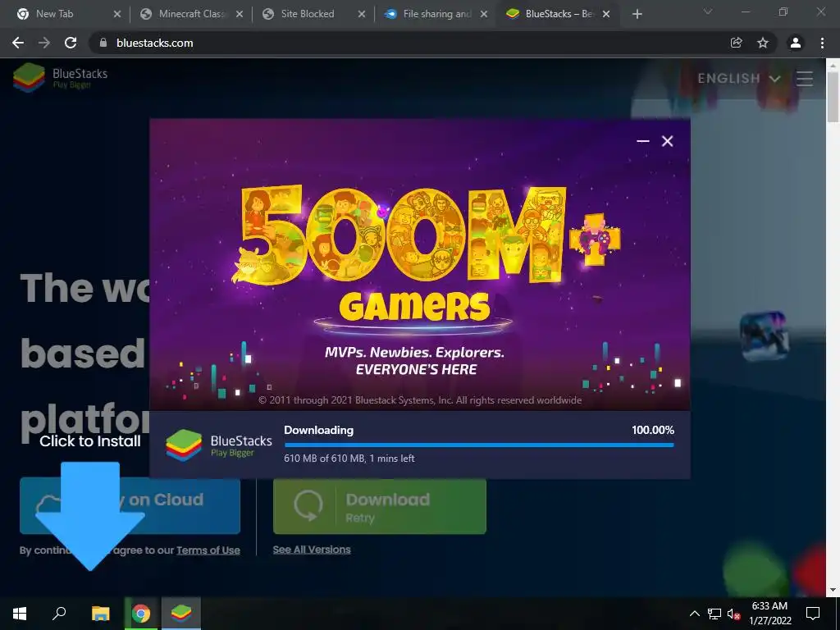Image resolution: width=840 pixels, height=630 pixels.
Task: Expand the ENGLISH language dropdown
Action: [x=738, y=79]
